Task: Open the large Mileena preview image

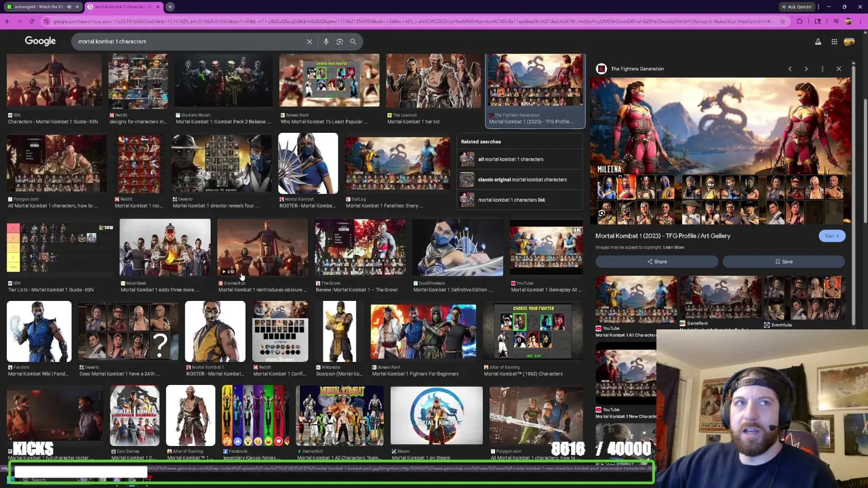Action: tap(720, 150)
